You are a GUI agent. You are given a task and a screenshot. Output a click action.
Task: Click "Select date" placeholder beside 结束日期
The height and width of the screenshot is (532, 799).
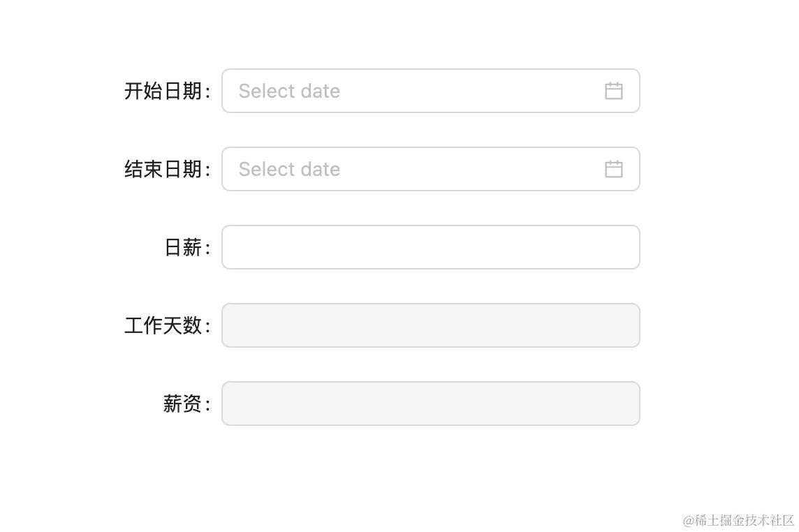click(x=289, y=169)
